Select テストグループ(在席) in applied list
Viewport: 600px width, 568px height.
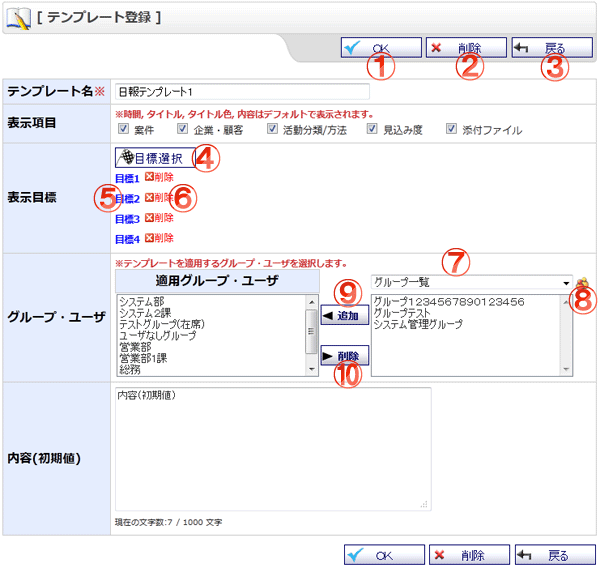(162, 325)
